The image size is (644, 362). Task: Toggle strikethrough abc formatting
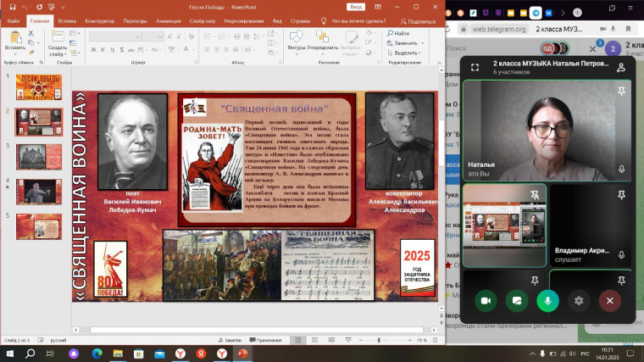pyautogui.click(x=131, y=50)
